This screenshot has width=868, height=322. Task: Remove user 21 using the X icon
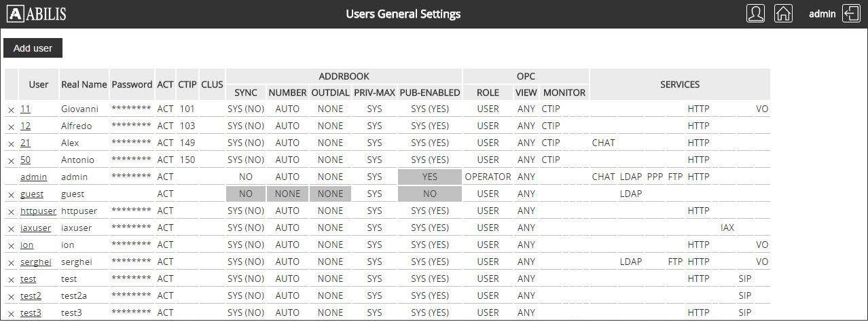[x=11, y=143]
